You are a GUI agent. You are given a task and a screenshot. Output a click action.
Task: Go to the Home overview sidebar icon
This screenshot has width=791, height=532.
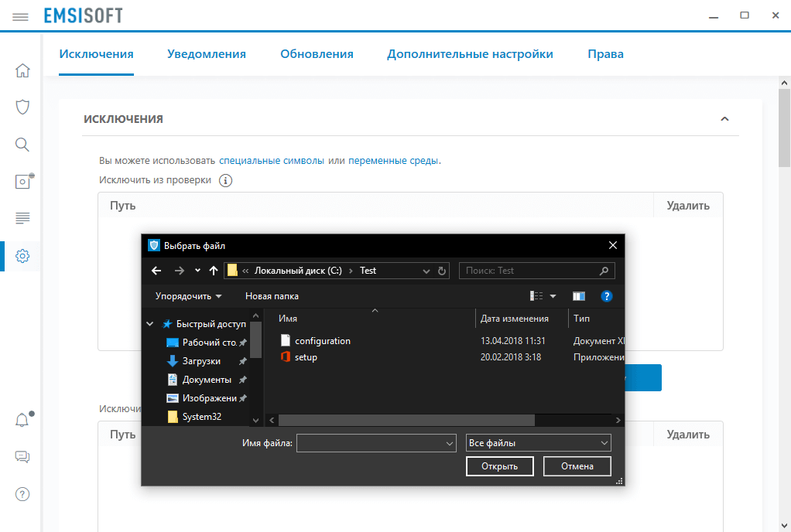[x=22, y=70]
